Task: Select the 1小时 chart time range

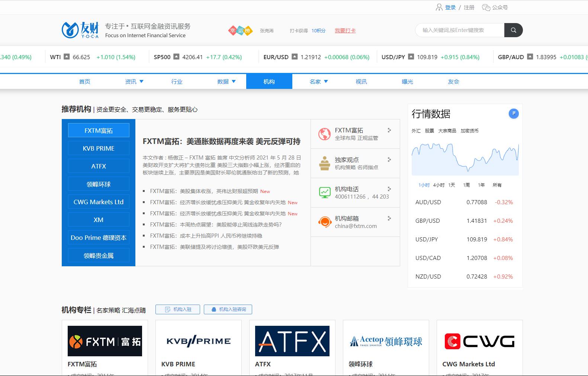Action: tap(424, 185)
